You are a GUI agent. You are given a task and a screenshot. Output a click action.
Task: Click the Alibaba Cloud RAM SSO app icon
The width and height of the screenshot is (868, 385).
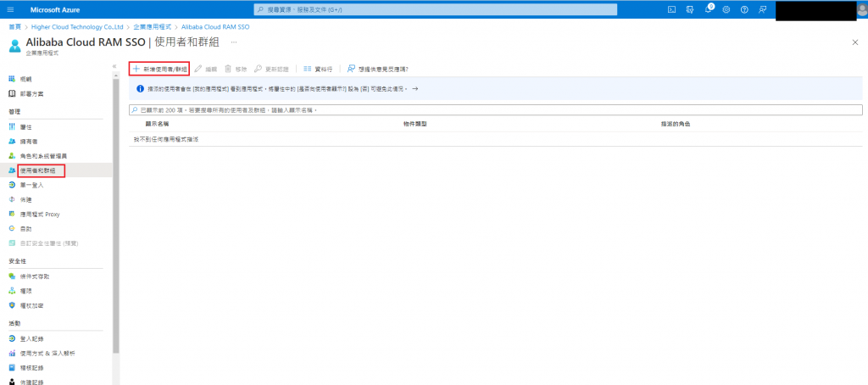tap(15, 46)
